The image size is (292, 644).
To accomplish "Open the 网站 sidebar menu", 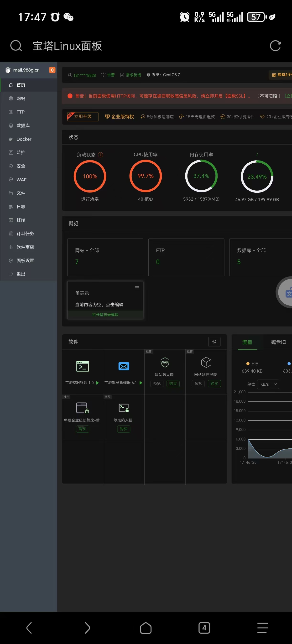I will click(x=29, y=99).
